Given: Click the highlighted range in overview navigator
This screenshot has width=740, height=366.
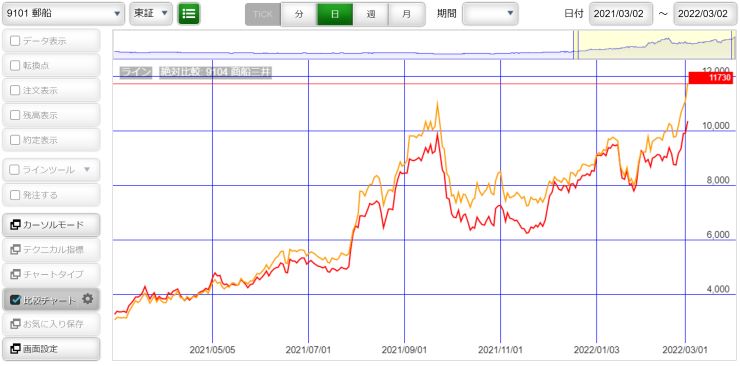Looking at the screenshot, I should (656, 45).
